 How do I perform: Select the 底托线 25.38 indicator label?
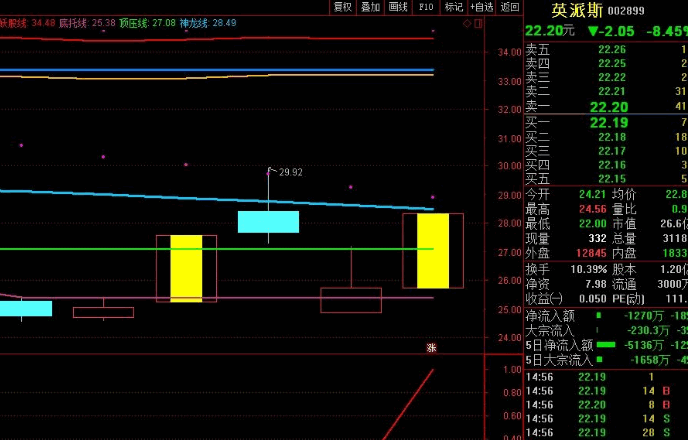click(87, 23)
